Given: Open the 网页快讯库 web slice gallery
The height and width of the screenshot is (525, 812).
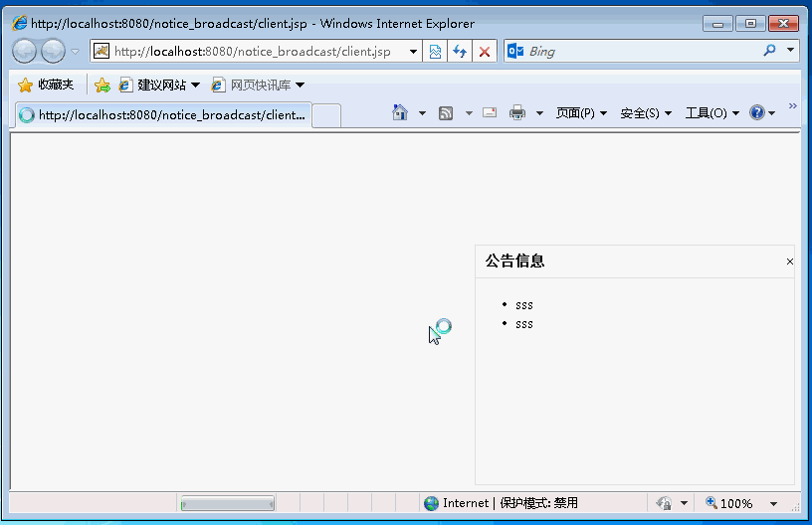Looking at the screenshot, I should click(x=258, y=85).
